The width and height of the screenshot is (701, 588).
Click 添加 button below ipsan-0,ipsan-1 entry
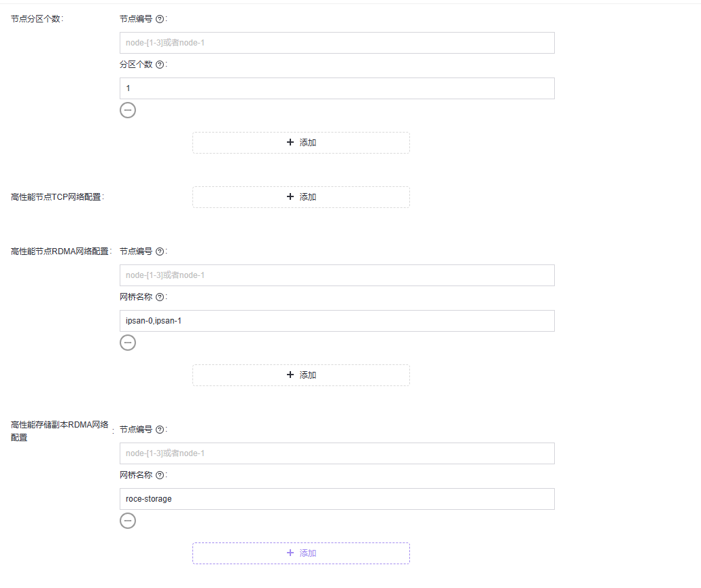[x=301, y=375]
